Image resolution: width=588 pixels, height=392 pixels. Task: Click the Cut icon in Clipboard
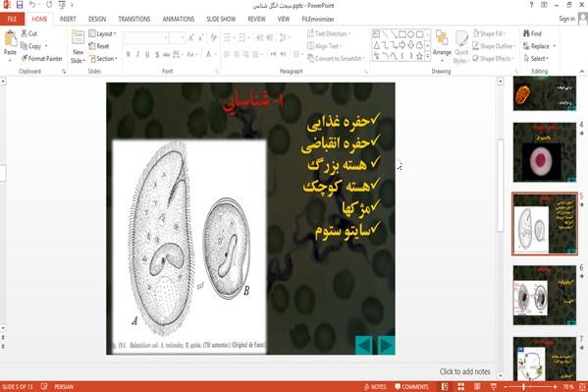24,33
